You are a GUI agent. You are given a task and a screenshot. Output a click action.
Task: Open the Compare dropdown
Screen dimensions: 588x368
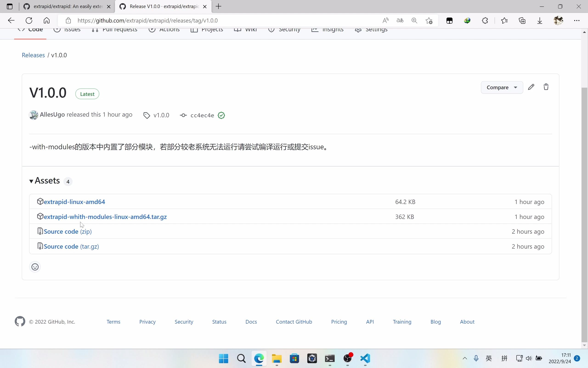[502, 87]
